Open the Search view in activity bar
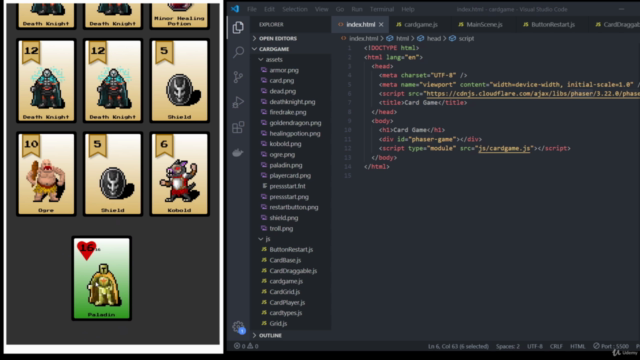 pos(238,52)
